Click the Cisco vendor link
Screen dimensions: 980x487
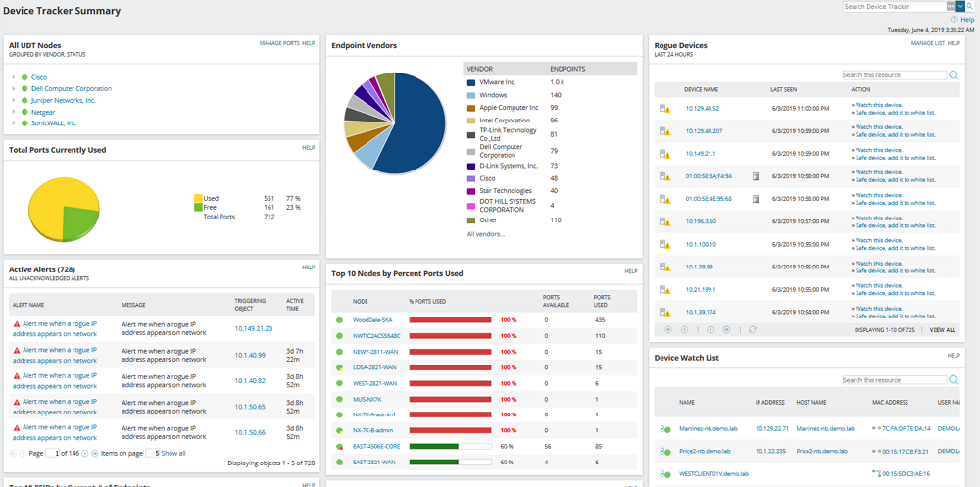point(39,77)
